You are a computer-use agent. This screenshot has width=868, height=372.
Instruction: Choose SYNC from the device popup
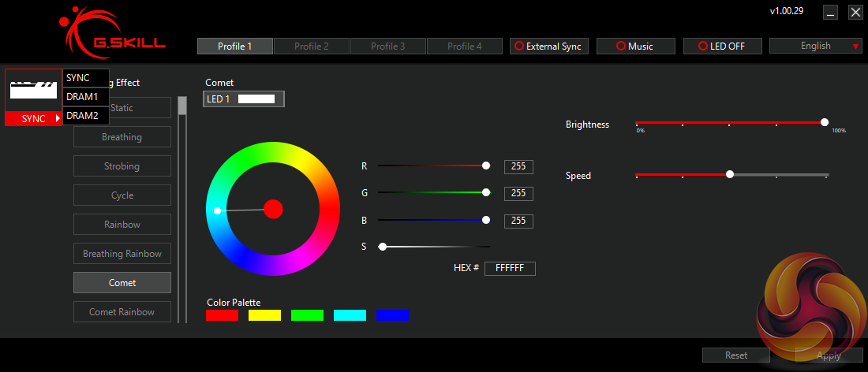pyautogui.click(x=86, y=78)
